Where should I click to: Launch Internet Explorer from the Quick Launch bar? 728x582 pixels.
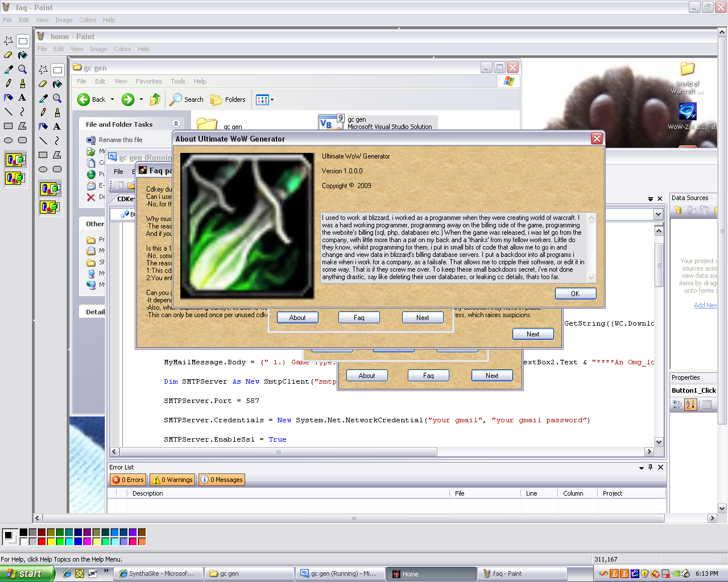67,573
